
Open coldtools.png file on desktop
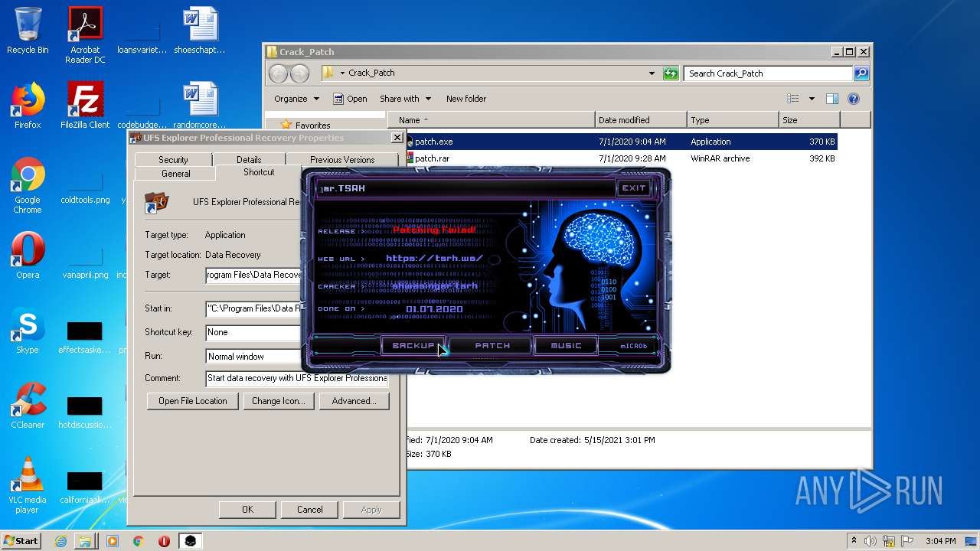click(85, 188)
